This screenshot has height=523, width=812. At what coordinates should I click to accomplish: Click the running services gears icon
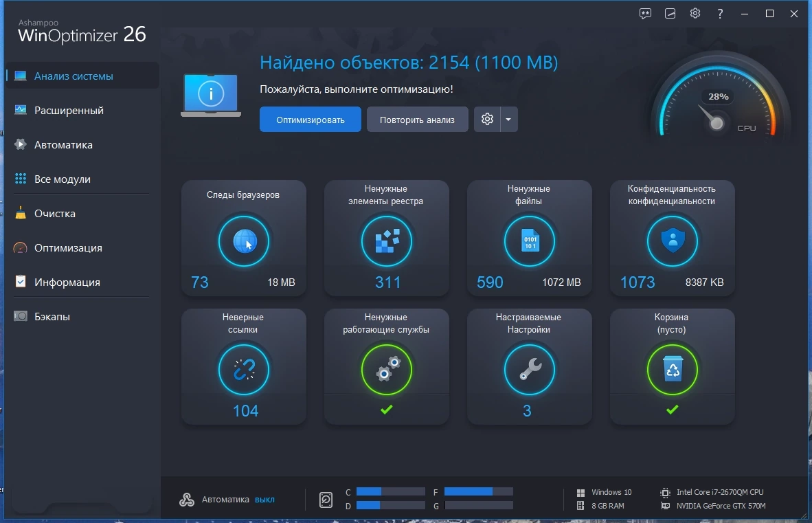[387, 370]
